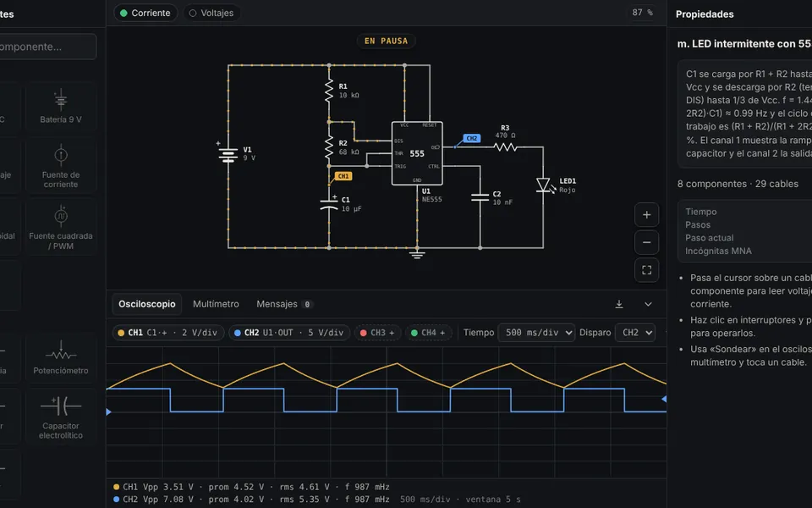Open the Mensajes tab
The image size is (812, 508).
pos(284,304)
